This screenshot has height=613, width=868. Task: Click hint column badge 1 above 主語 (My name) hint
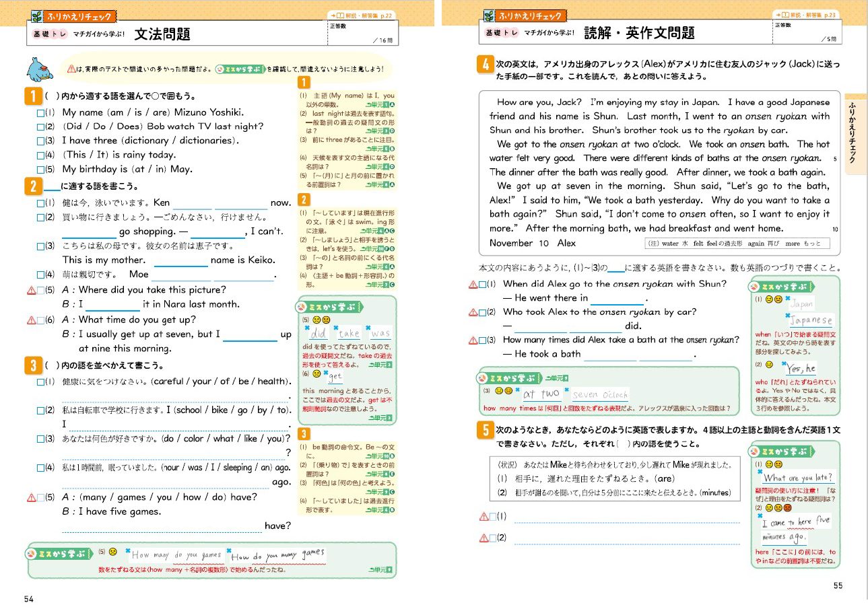pos(304,83)
